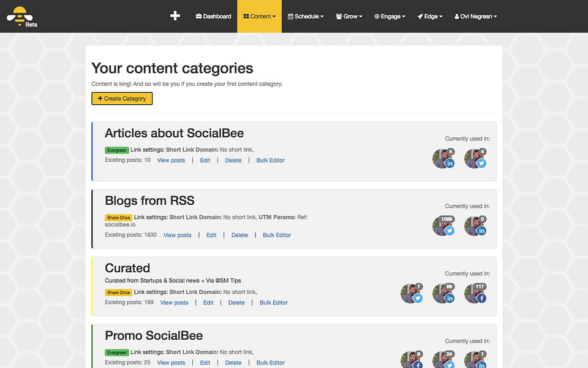The height and width of the screenshot is (368, 588).
Task: Select Twitter profile avatar in Articles about SocialBee
Action: tap(475, 158)
